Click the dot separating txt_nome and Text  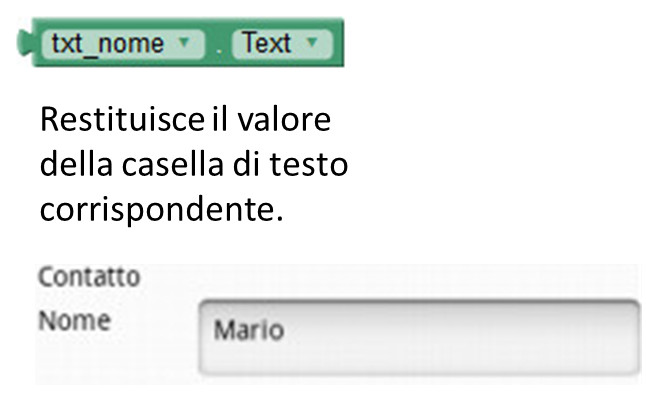click(220, 50)
